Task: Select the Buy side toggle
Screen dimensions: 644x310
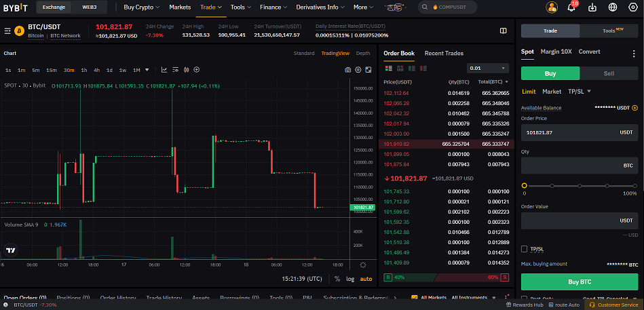Action: (x=550, y=73)
